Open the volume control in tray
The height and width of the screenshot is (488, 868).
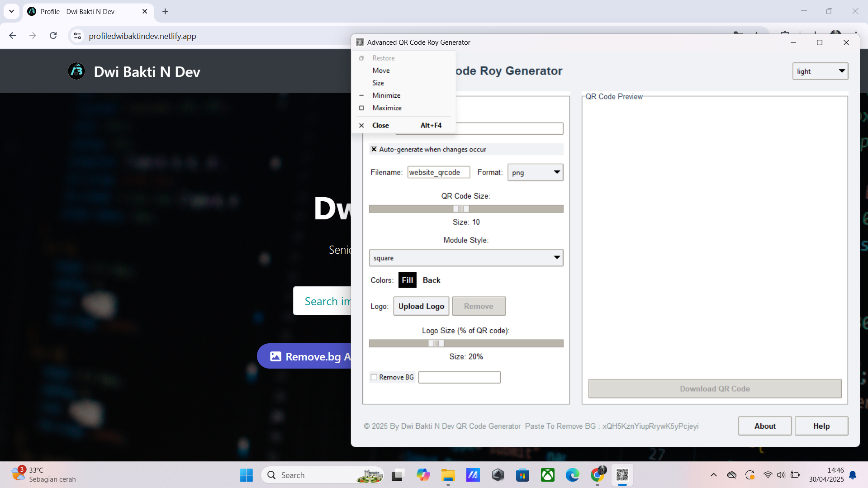click(781, 475)
